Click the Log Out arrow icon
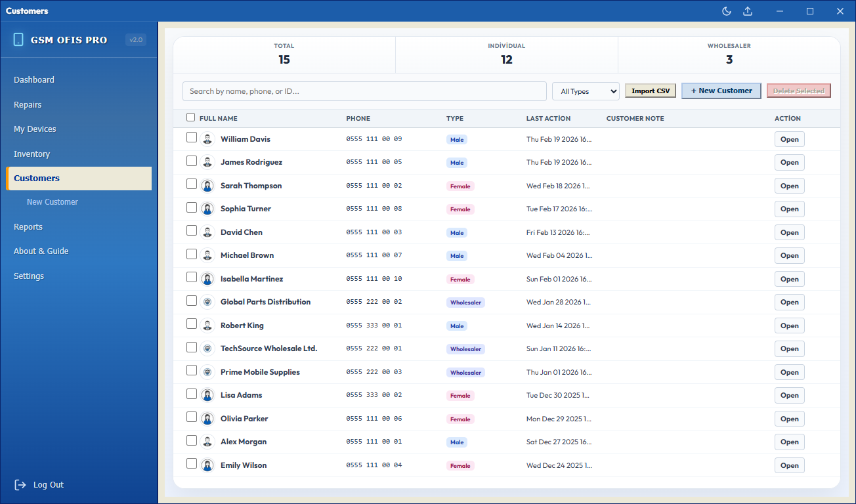The image size is (856, 504). coord(20,485)
